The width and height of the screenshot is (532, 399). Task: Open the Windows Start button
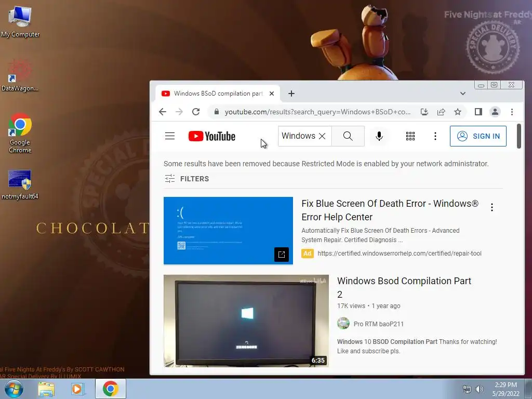click(14, 389)
